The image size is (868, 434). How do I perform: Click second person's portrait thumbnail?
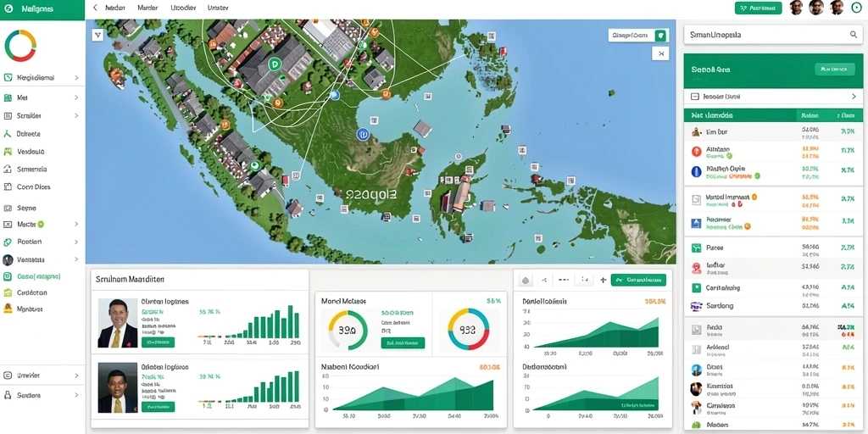(117, 387)
